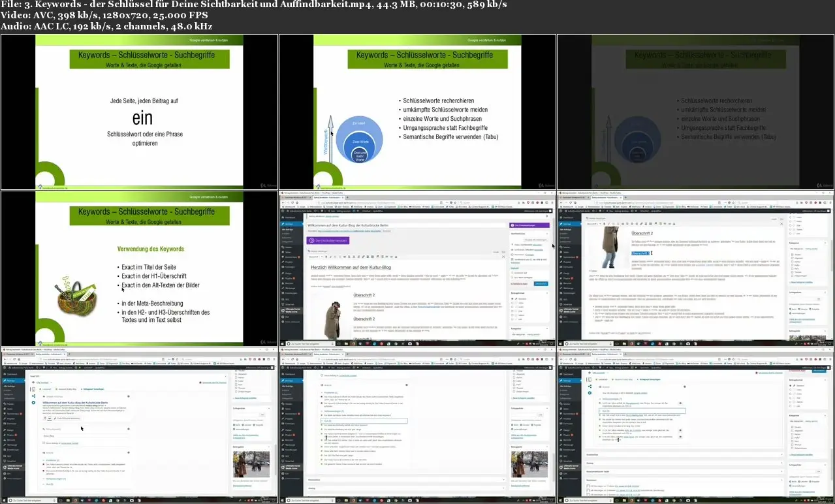Select the "Audio: AAC LC" info line
The height and width of the screenshot is (504, 835).
coord(106,26)
